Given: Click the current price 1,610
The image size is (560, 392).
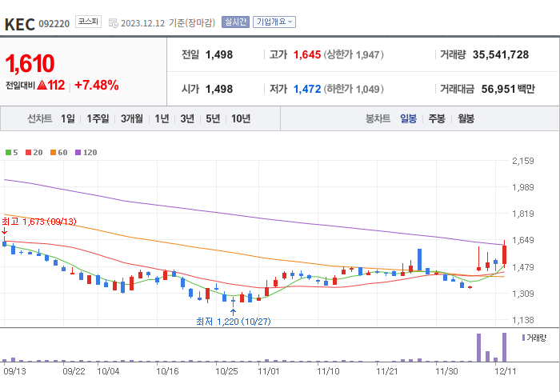Looking at the screenshot, I should coord(30,63).
